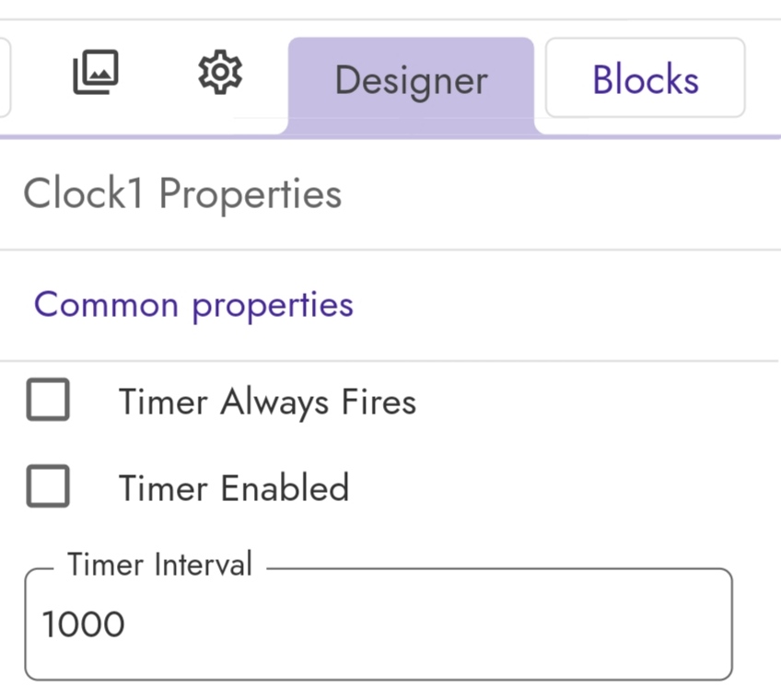
Task: Click the Clock1 Properties panel title
Action: click(182, 194)
